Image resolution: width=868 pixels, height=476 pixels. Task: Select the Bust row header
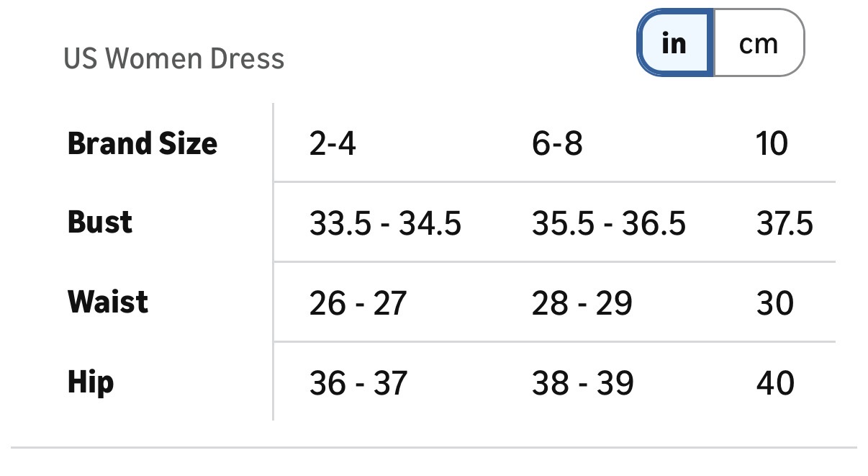pyautogui.click(x=100, y=223)
